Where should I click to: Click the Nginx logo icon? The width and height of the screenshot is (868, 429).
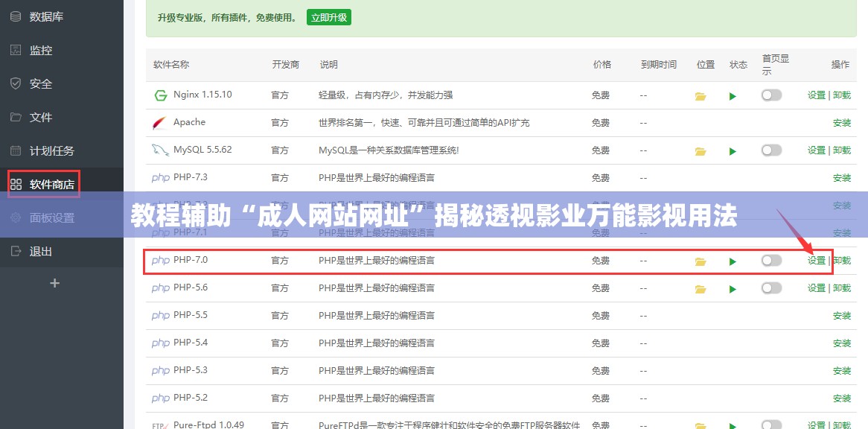[161, 96]
